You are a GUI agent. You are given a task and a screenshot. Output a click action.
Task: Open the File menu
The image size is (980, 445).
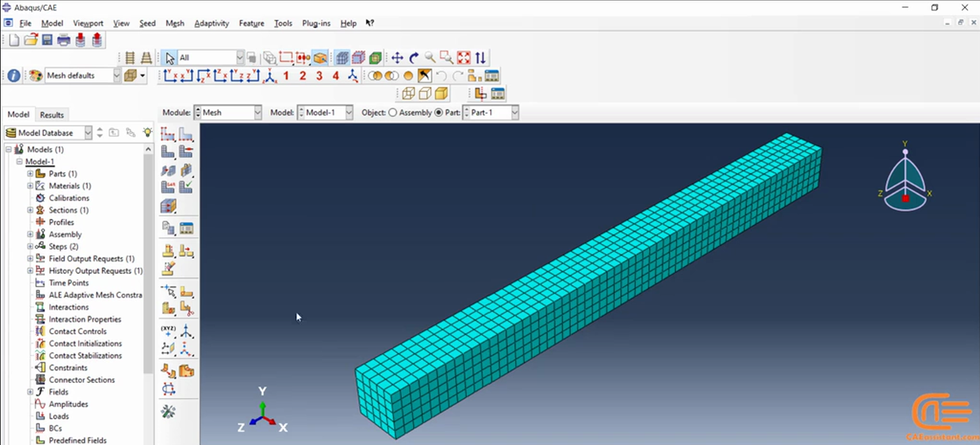tap(25, 23)
